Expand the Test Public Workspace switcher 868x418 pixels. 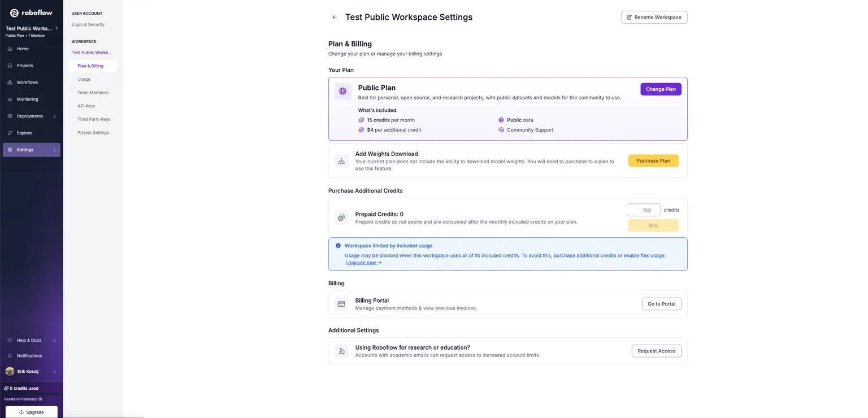pyautogui.click(x=57, y=28)
